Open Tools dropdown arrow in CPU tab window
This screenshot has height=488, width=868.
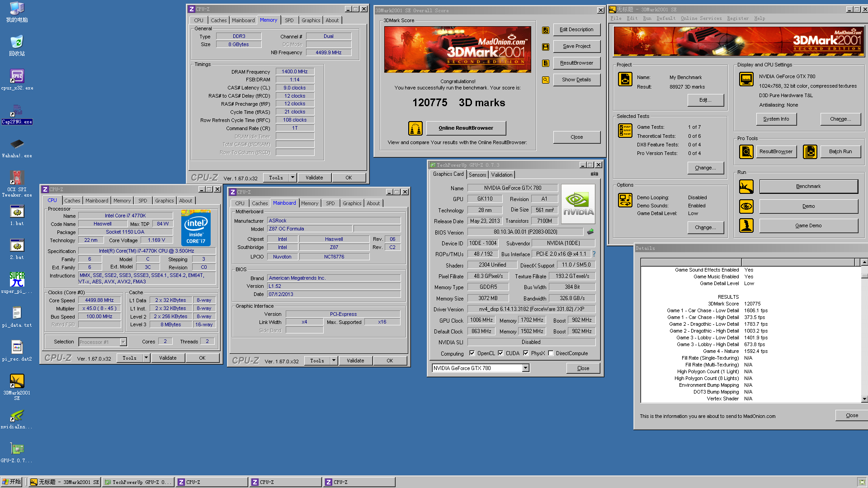coord(146,358)
